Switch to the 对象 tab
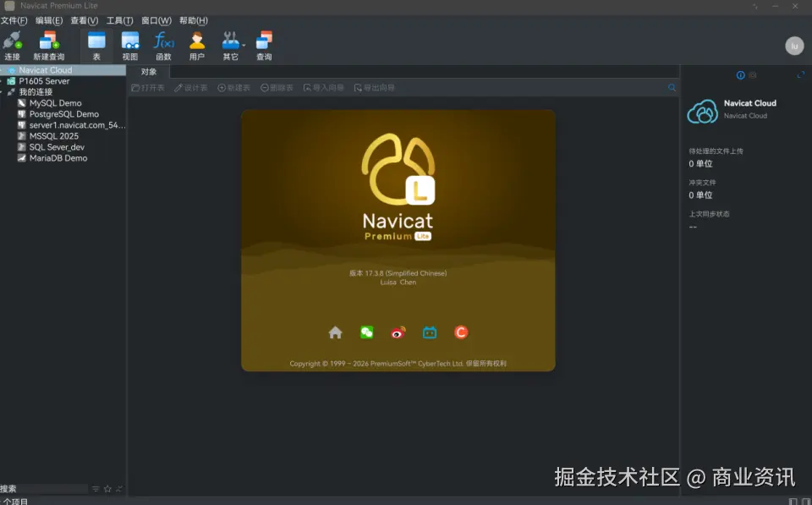Image resolution: width=812 pixels, height=505 pixels. 149,72
